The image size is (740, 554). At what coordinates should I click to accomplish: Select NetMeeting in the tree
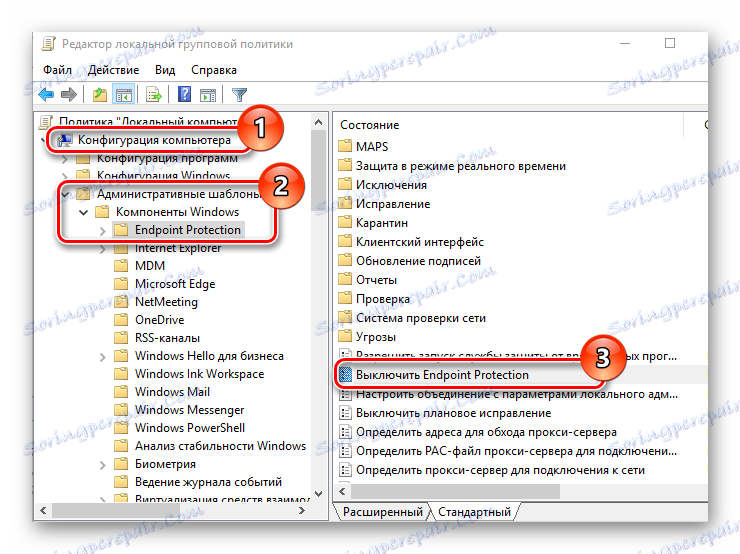point(166,302)
